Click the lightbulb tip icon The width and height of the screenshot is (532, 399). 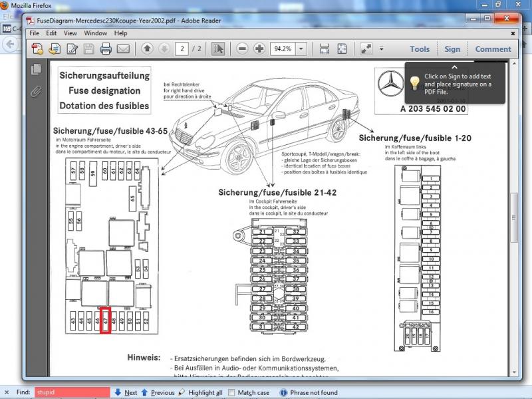(414, 83)
